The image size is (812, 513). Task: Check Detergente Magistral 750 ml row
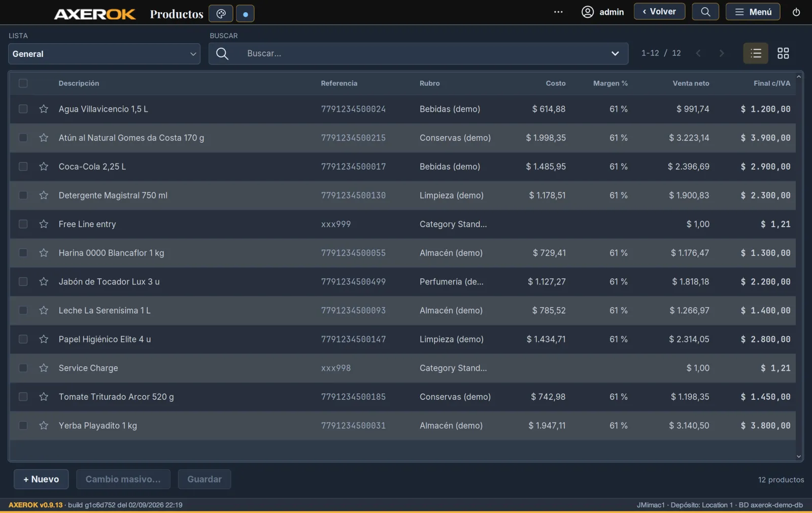pyautogui.click(x=23, y=196)
